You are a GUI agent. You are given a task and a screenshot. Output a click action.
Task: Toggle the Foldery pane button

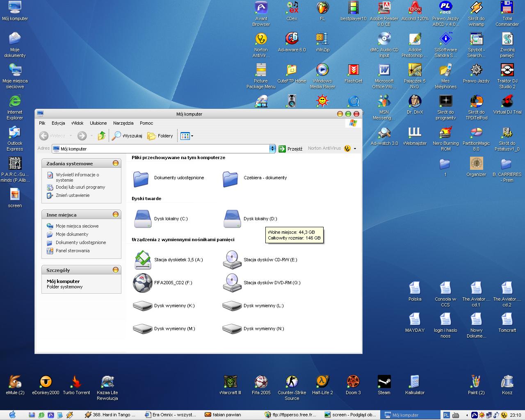coord(160,136)
